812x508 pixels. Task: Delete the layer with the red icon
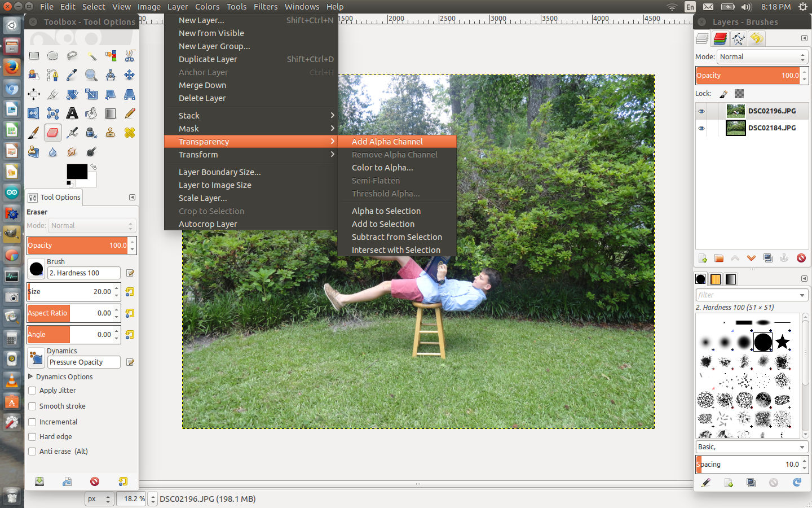(801, 259)
